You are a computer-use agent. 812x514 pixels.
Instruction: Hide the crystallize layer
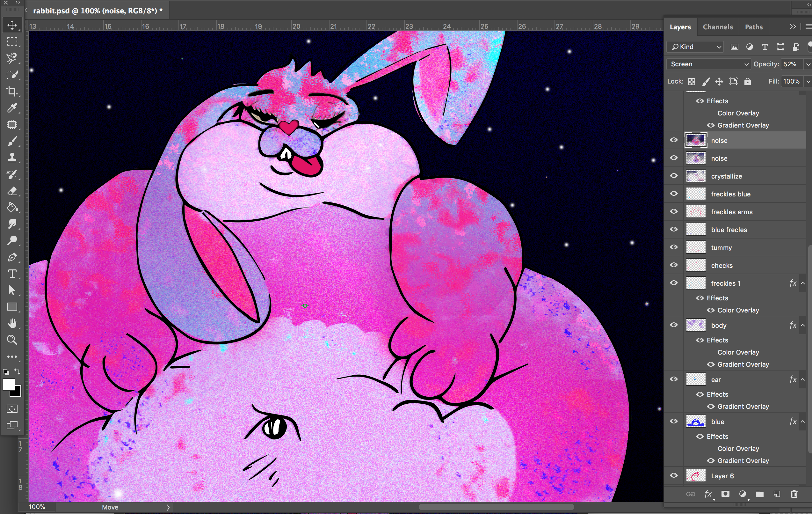[674, 176]
